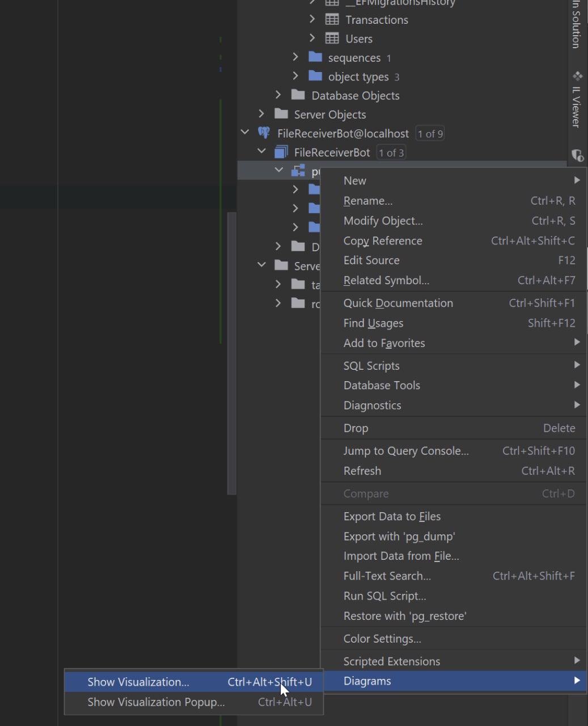The width and height of the screenshot is (588, 726).
Task: Click the object types folder icon
Action: pyautogui.click(x=315, y=76)
